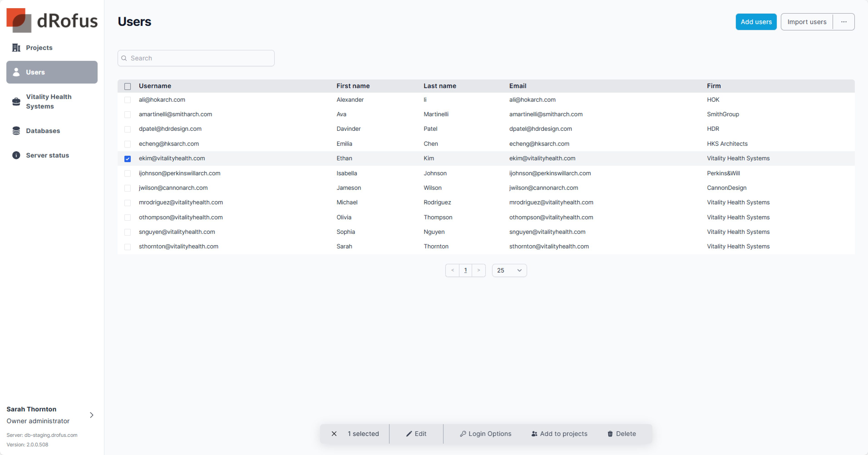The image size is (868, 455).
Task: Click first name Olivia
Action: pos(344,217)
